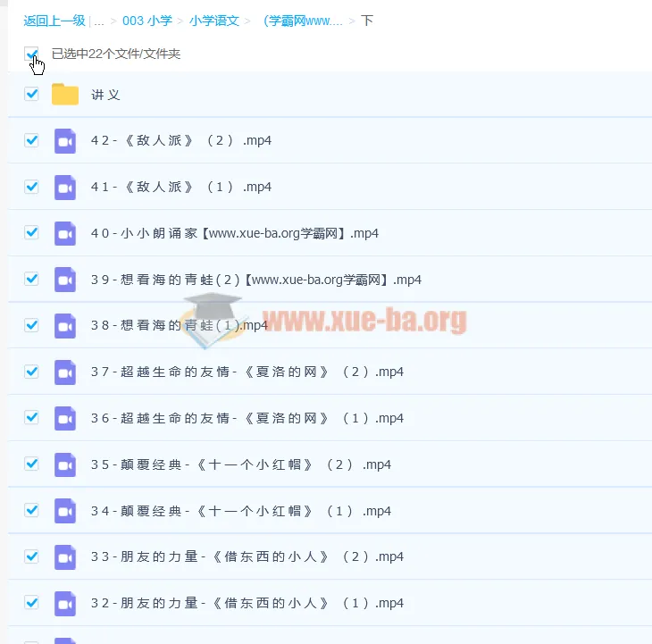This screenshot has height=644, width=652.
Task: Click video icon for 35-颠覆经典 (2)
Action: (x=65, y=465)
